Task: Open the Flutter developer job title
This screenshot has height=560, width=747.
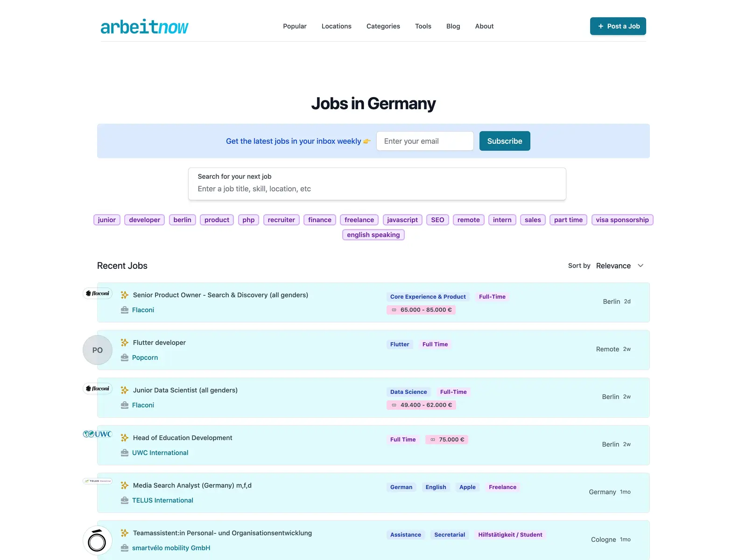Action: pyautogui.click(x=159, y=343)
